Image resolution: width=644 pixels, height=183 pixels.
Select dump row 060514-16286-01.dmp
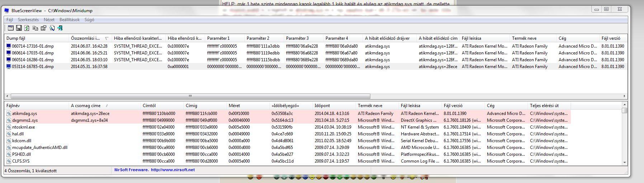(x=316, y=60)
